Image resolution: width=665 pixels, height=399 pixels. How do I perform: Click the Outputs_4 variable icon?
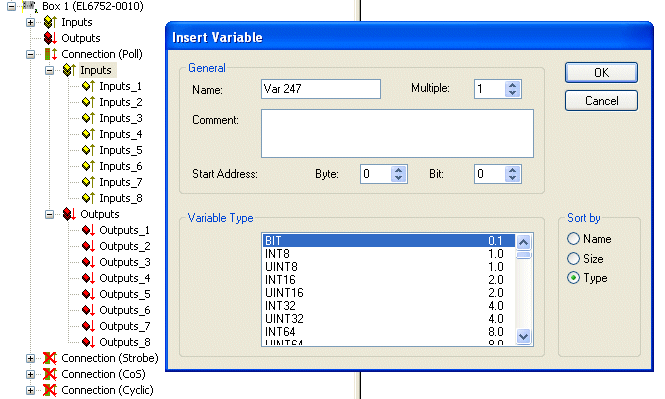pyautogui.click(x=88, y=278)
